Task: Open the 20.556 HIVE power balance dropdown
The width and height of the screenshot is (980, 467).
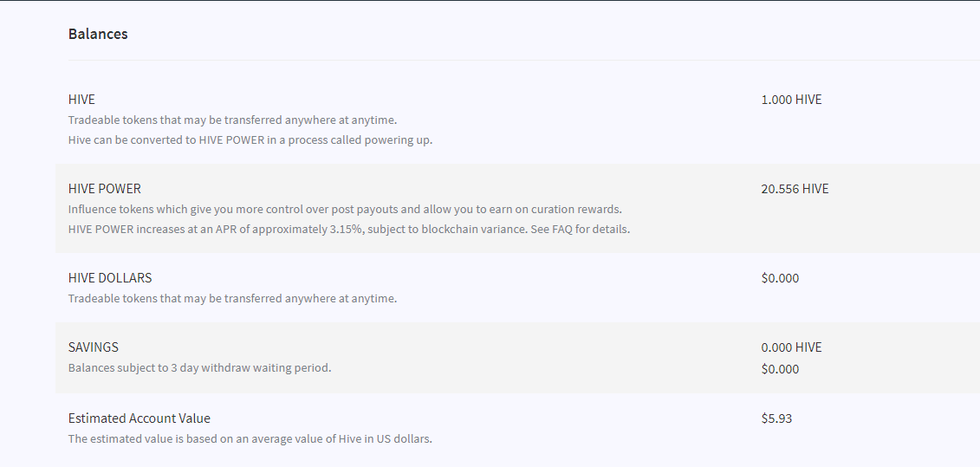Action: (x=795, y=189)
